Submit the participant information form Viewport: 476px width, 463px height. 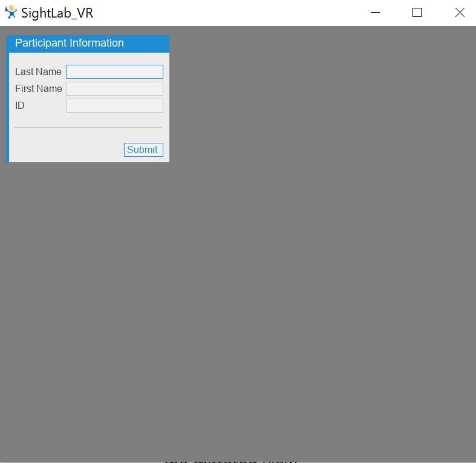tap(143, 149)
